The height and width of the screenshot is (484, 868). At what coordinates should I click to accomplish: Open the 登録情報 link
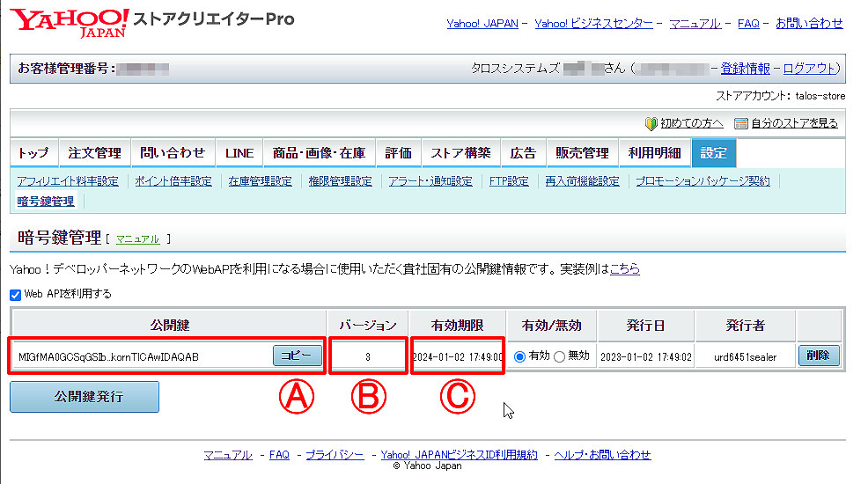pyautogui.click(x=745, y=69)
